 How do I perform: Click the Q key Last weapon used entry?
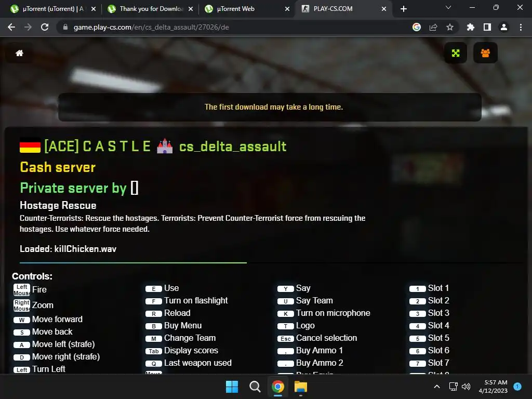click(x=188, y=363)
